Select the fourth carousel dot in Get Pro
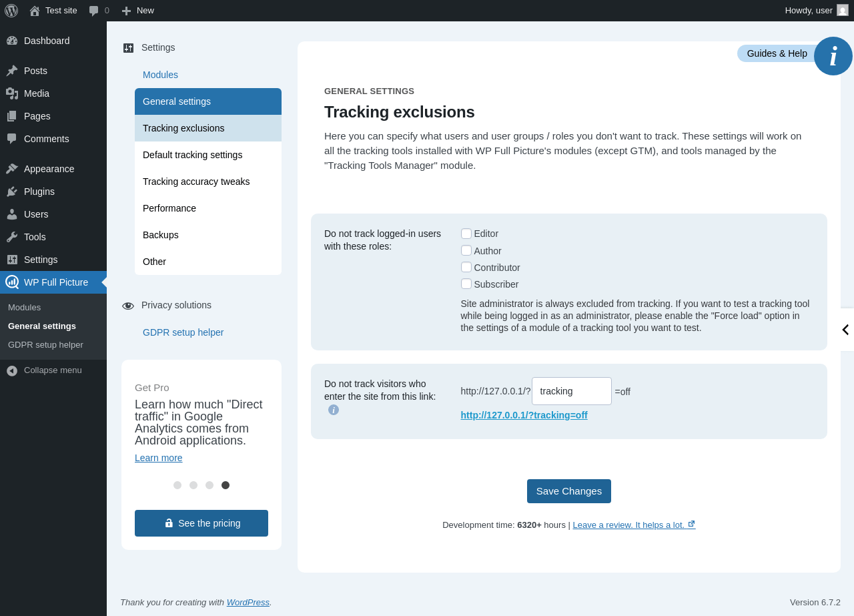Image resolution: width=854 pixels, height=616 pixels. (x=226, y=485)
